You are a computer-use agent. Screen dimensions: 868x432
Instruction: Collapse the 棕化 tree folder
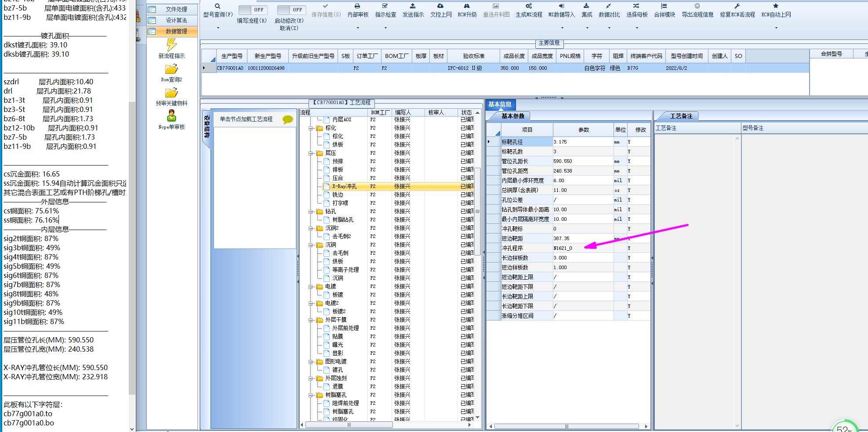tap(311, 128)
